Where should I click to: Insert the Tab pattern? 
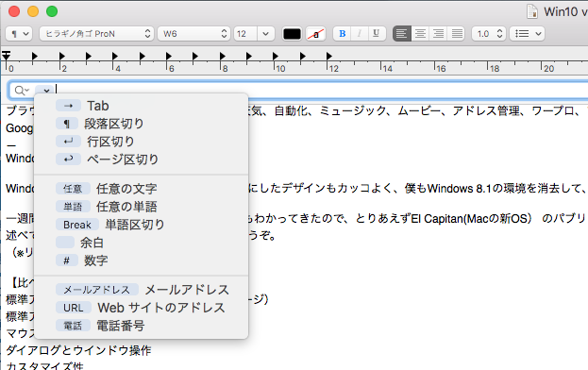141,106
